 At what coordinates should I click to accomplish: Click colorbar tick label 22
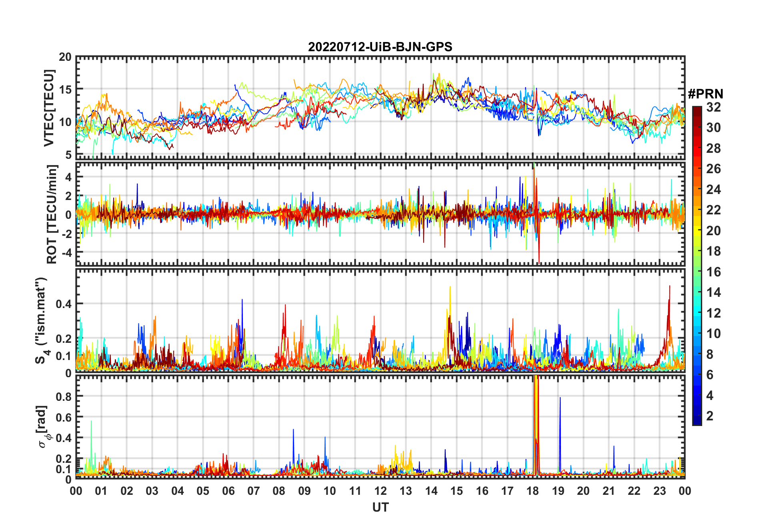(713, 210)
